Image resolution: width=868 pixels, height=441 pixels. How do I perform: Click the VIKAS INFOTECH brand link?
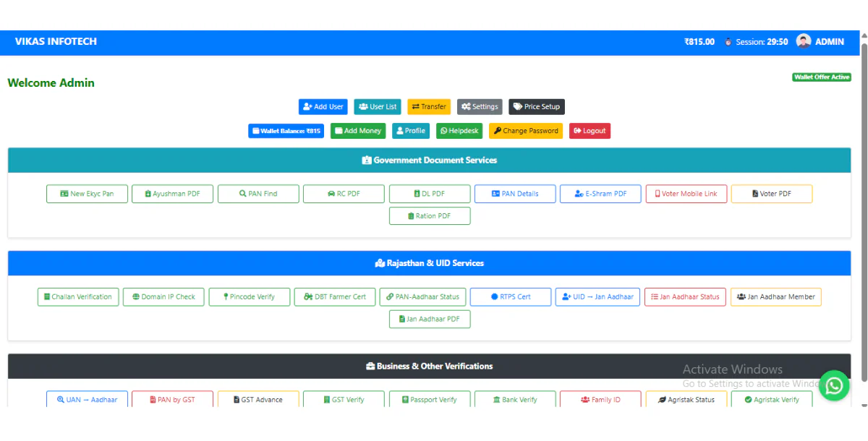56,42
